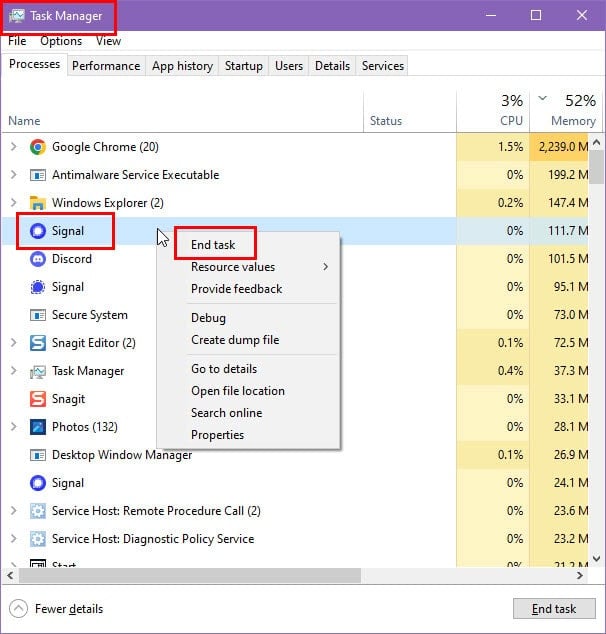606x634 pixels.
Task: Click the Windows Explorer folder icon
Action: click(x=38, y=203)
